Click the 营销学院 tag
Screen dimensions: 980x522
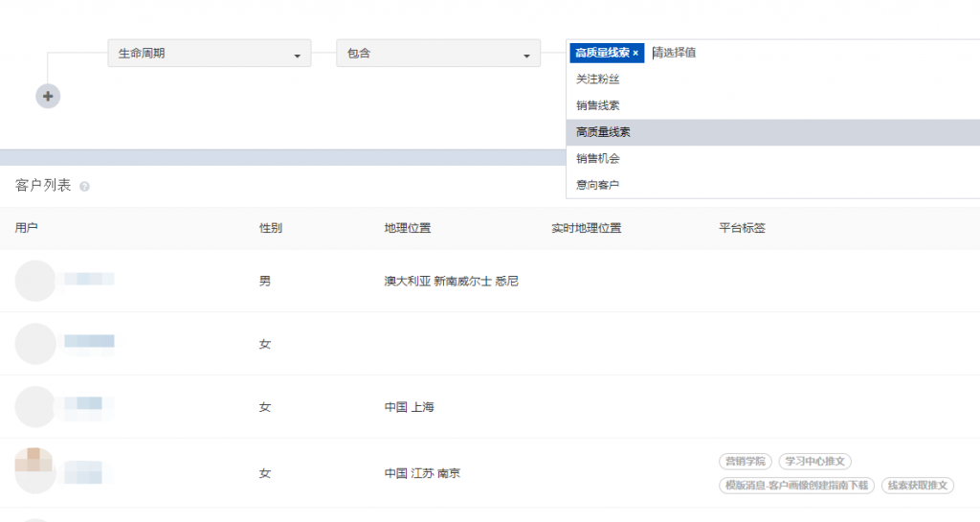click(746, 462)
